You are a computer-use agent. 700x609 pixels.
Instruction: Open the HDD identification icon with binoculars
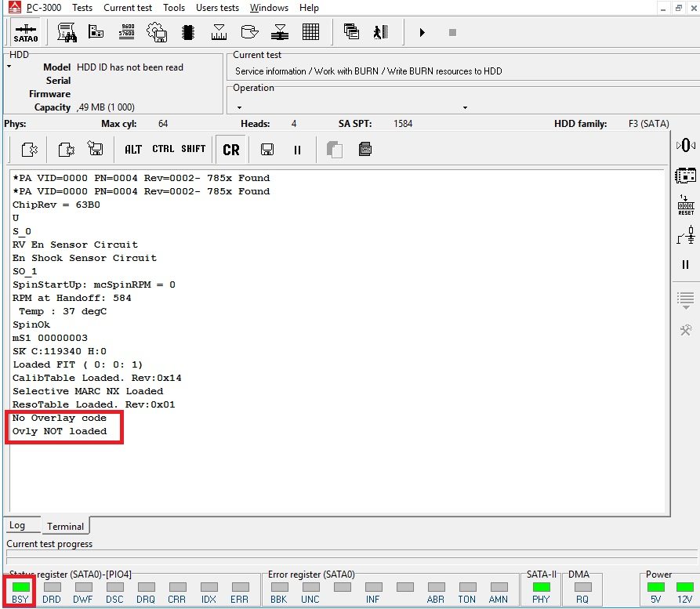67,33
